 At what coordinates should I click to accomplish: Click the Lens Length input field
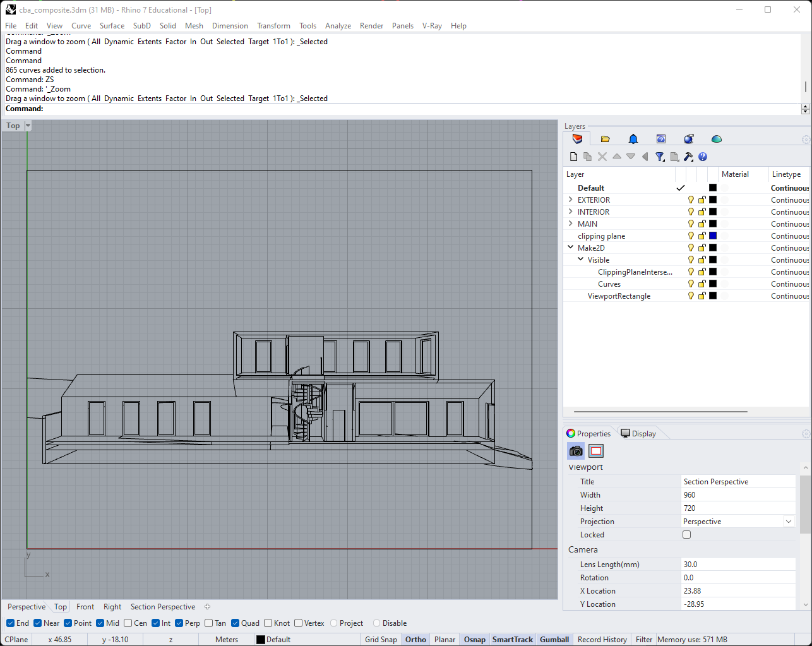coord(737,565)
